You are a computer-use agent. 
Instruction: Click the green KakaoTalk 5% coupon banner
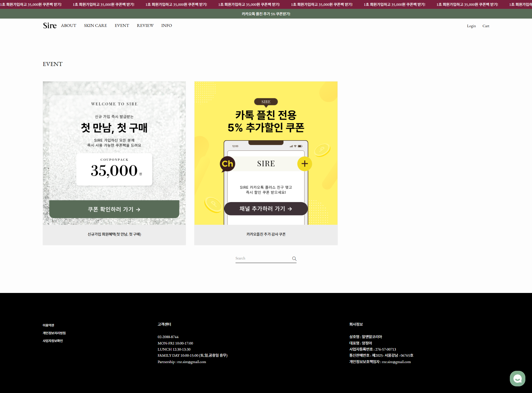266,14
